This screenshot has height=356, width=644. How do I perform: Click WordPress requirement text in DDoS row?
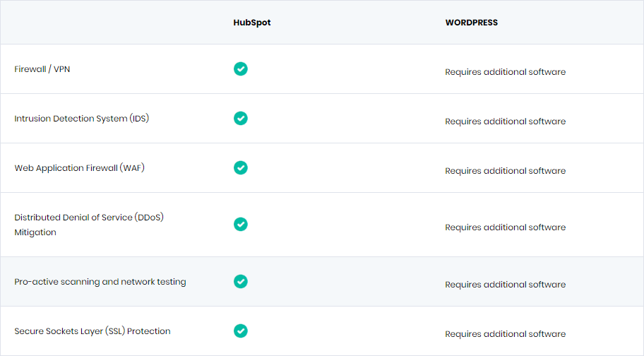coord(505,227)
